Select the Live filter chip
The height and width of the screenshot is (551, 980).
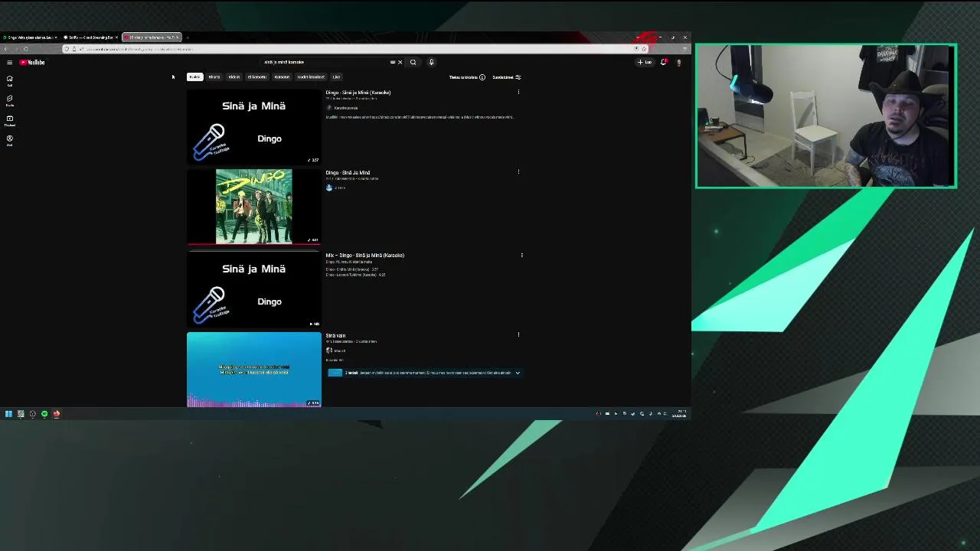[x=336, y=77]
